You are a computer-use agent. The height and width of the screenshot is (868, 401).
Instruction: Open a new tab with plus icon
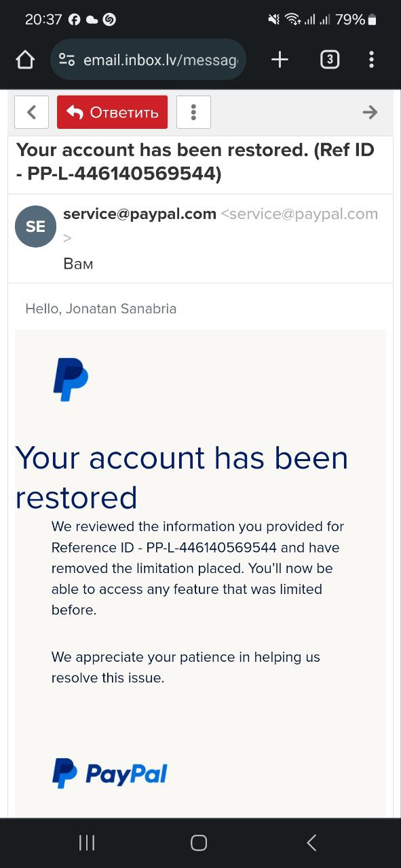280,60
